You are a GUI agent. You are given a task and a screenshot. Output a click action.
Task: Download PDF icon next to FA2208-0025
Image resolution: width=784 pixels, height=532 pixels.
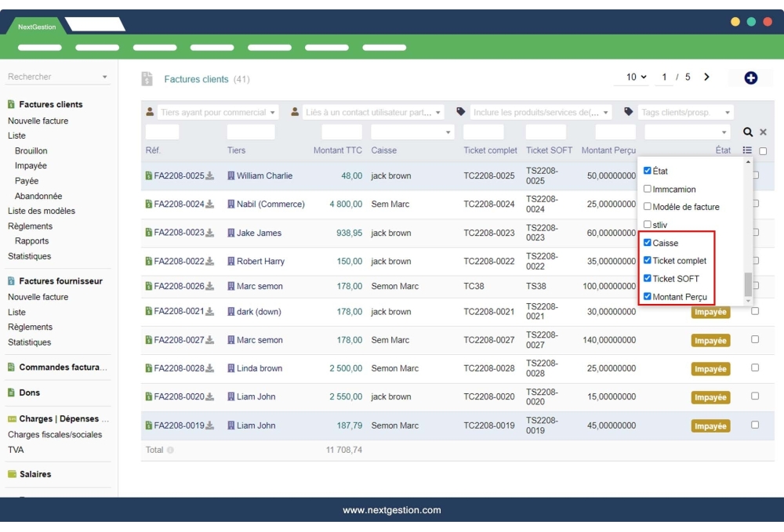pos(210,176)
